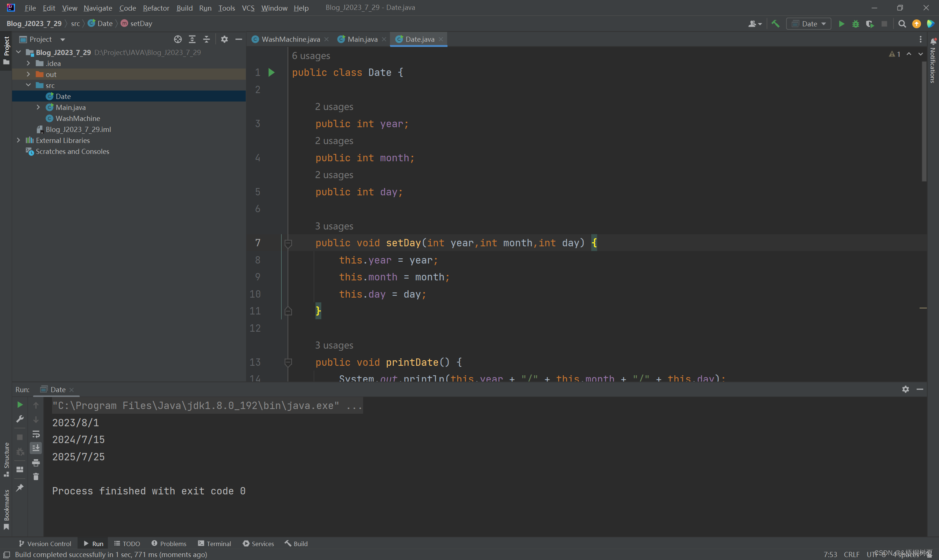Toggle the Bookmarks side tool window
Viewport: 939px width, 560px height.
click(6, 509)
